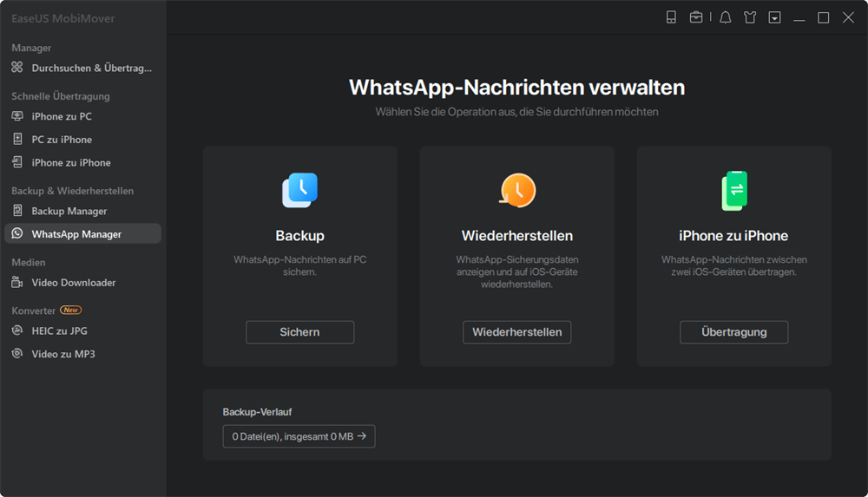Click the New badge beside Konverter
Image resolution: width=868 pixels, height=497 pixels.
tap(71, 310)
